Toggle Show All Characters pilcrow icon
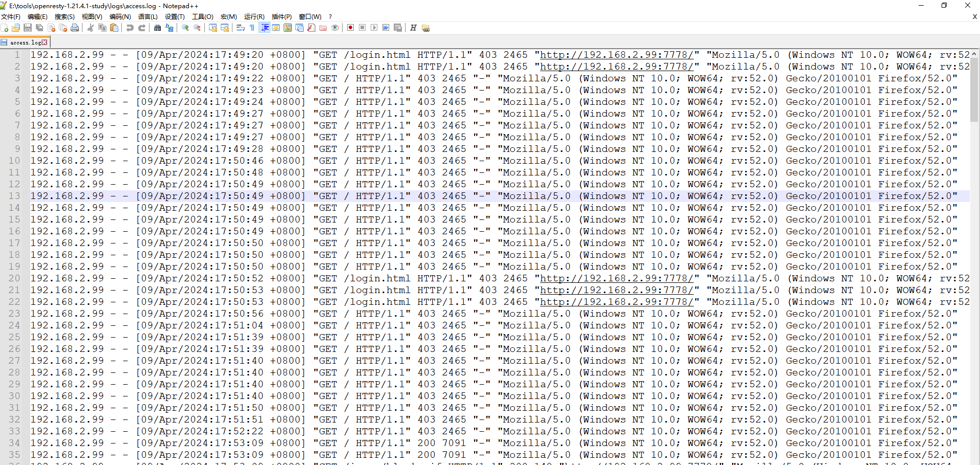Image resolution: width=980 pixels, height=465 pixels. pos(252,28)
